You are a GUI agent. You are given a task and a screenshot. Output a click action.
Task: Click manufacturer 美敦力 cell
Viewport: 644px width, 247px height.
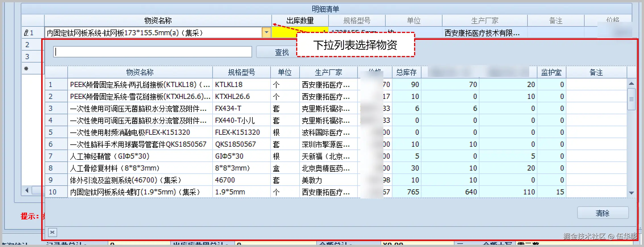click(x=328, y=180)
